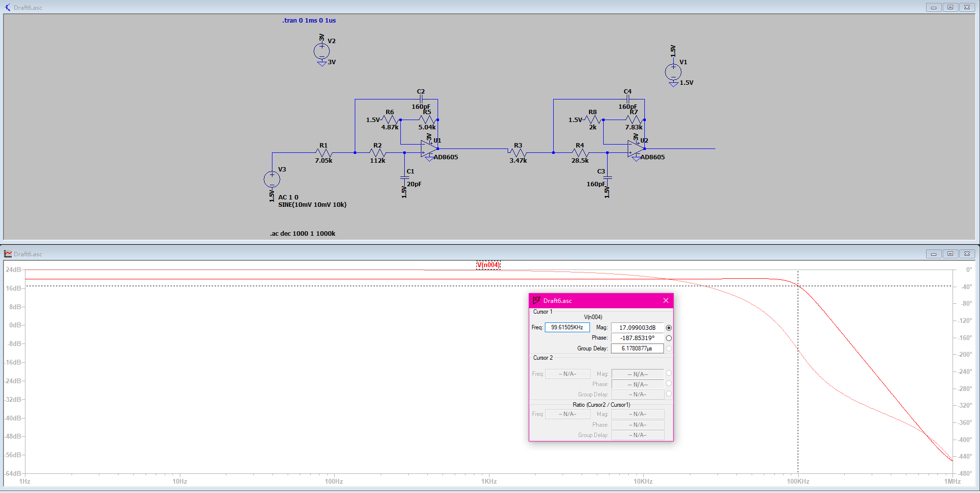Click the R2 112k resistor symbol
The image size is (980, 493).
click(377, 153)
